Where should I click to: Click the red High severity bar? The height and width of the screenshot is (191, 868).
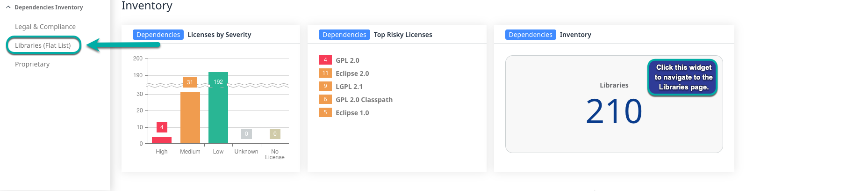click(x=162, y=140)
